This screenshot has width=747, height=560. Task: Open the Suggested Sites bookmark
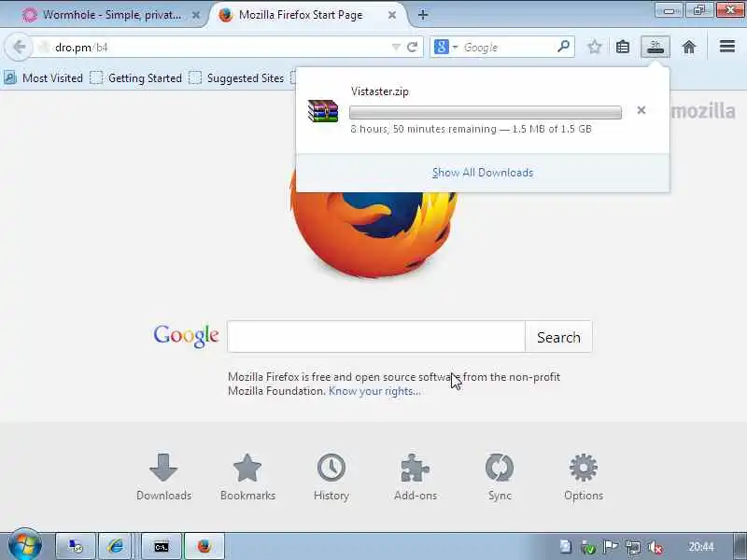coord(236,78)
